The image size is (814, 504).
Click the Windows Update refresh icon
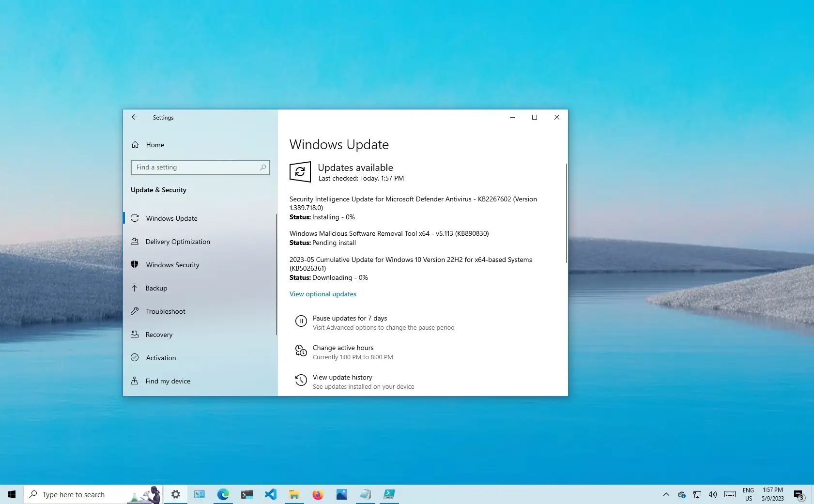pos(300,172)
